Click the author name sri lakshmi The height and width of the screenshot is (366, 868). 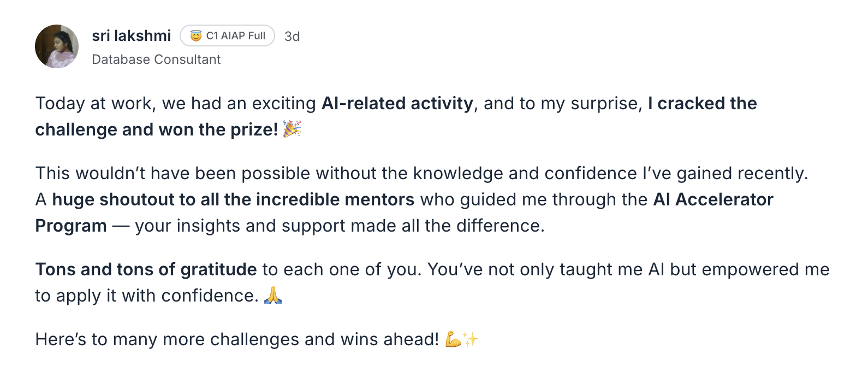pyautogui.click(x=132, y=36)
